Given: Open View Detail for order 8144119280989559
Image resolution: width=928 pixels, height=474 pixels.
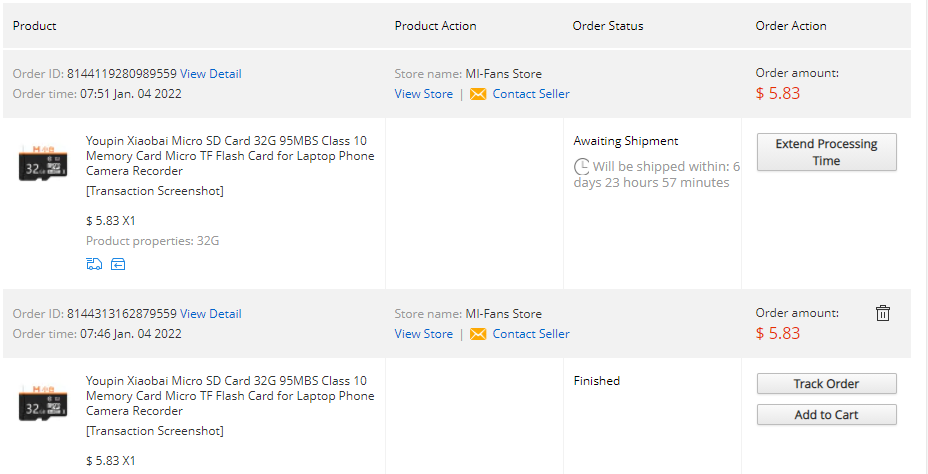Looking at the screenshot, I should pos(211,74).
